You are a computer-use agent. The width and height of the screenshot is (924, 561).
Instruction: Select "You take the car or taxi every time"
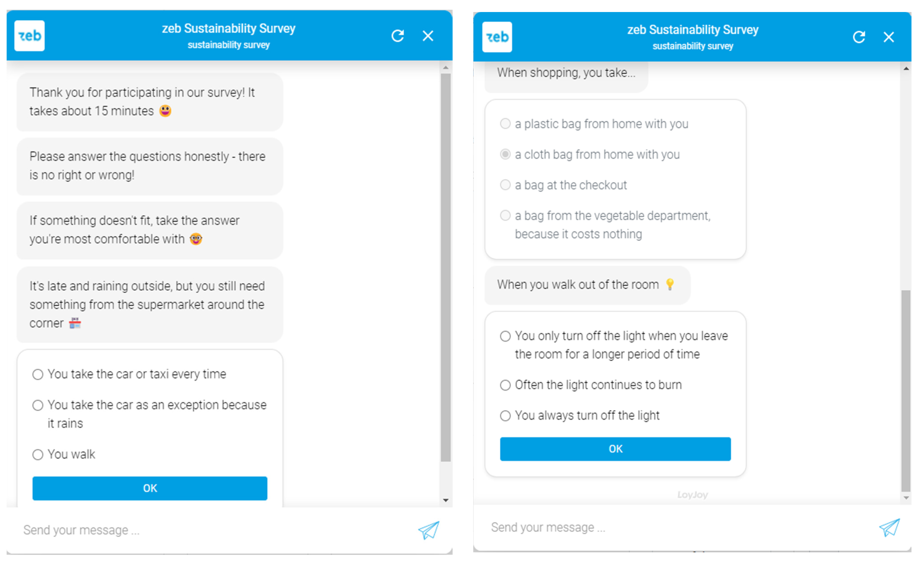[37, 374]
